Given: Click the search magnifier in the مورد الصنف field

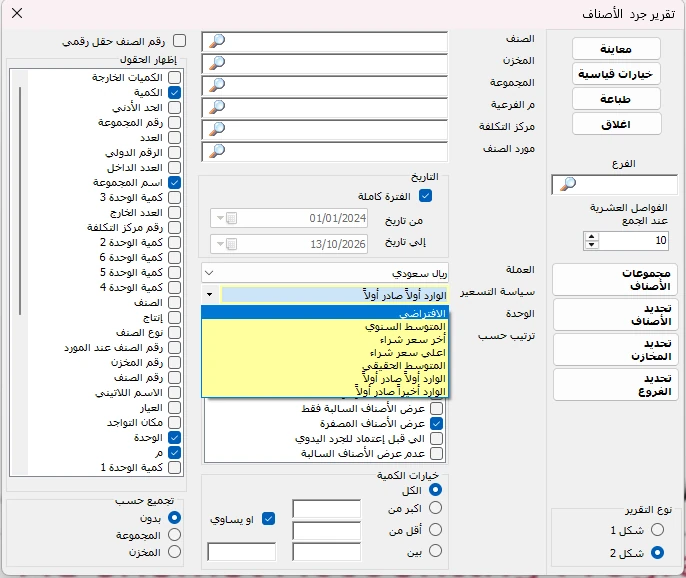Looking at the screenshot, I should click(x=217, y=151).
